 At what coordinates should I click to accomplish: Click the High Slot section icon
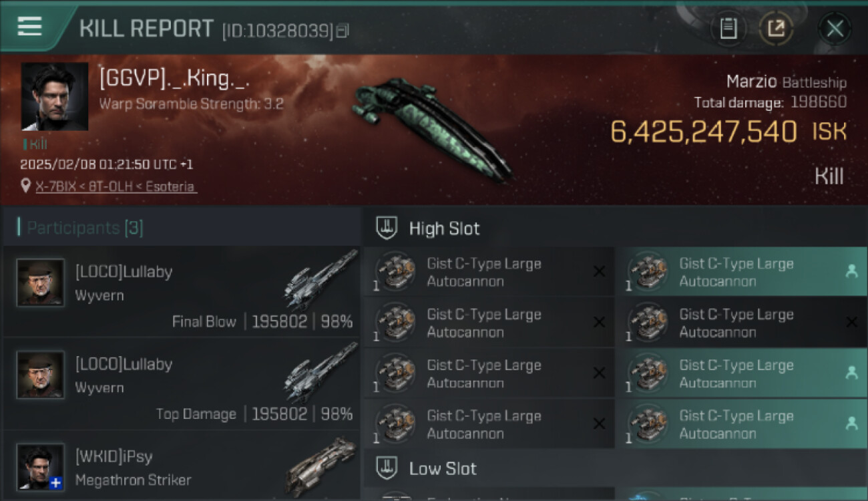click(x=387, y=228)
